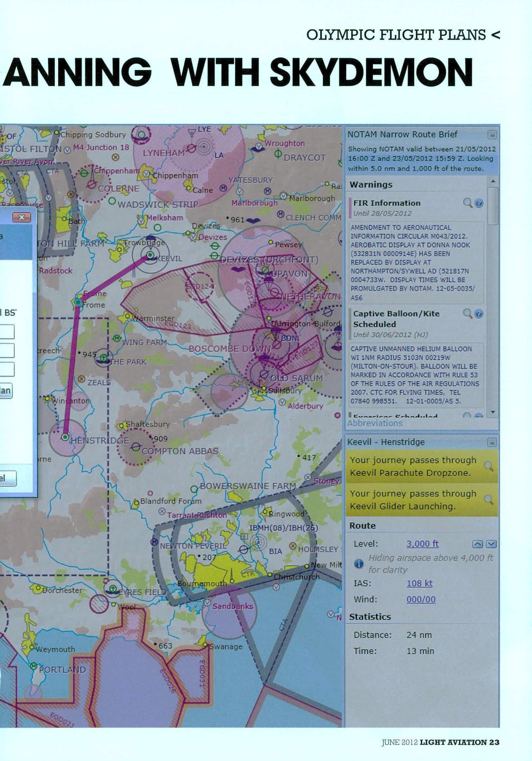
Task: Select the Keevil waypoint marker on the map
Action: point(150,254)
